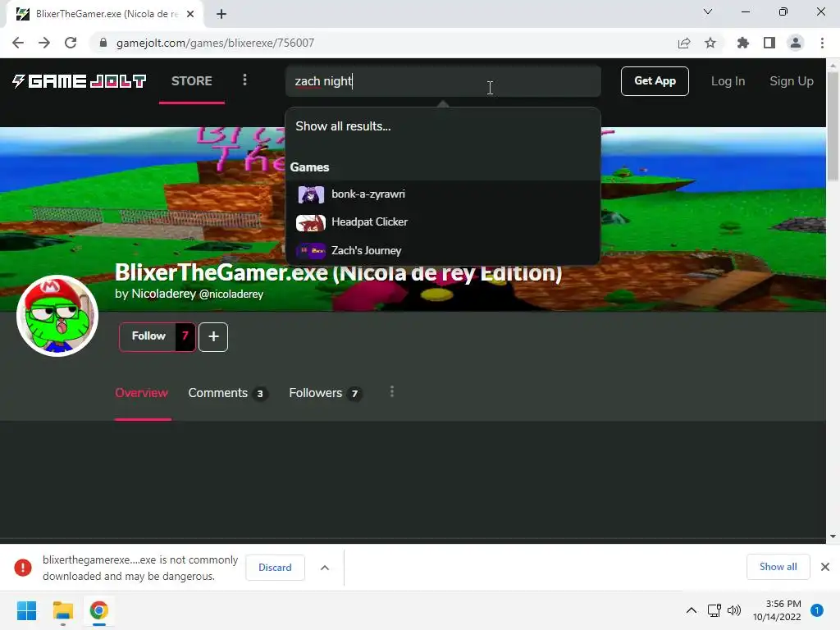The height and width of the screenshot is (630, 840).
Task: Open Windows Start menu
Action: [26, 610]
